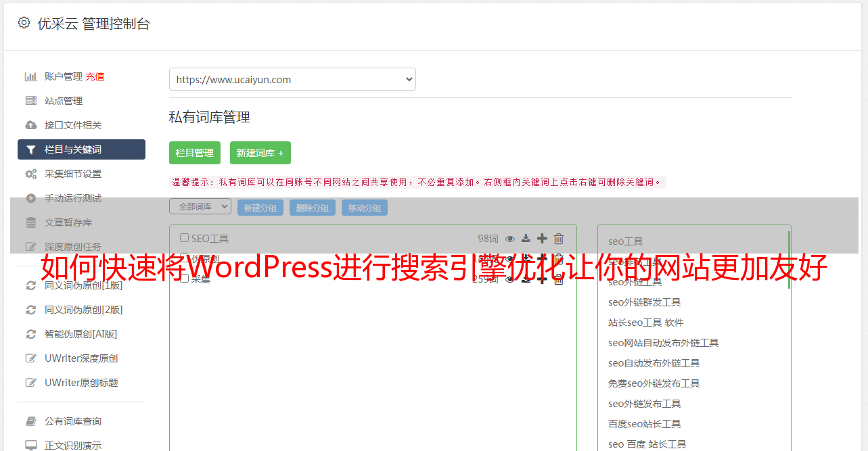Select keyword 'seo网站自动发布外链工具'
868x451 pixels.
pyautogui.click(x=664, y=343)
